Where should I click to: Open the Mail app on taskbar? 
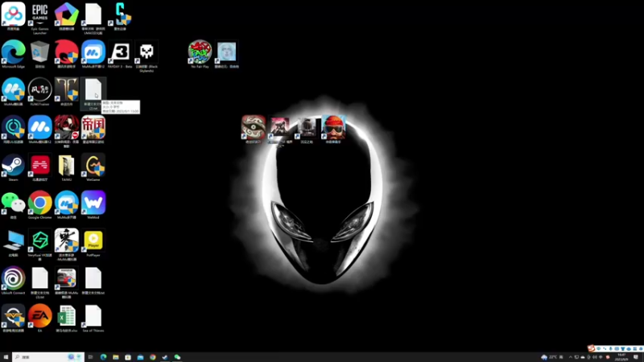(x=140, y=357)
